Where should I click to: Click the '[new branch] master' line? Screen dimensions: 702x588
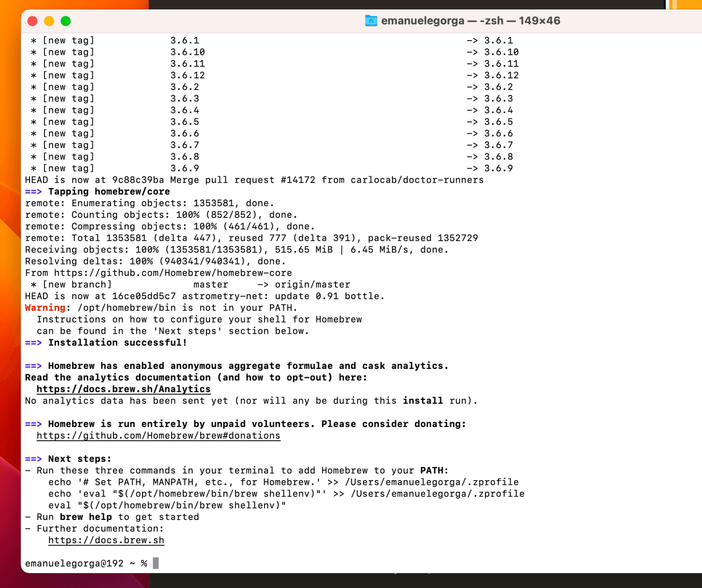pyautogui.click(x=190, y=285)
